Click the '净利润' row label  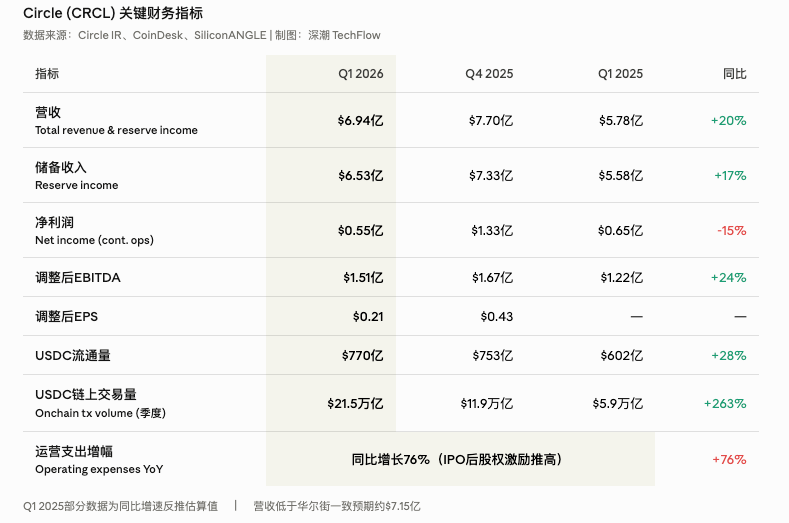pos(54,222)
